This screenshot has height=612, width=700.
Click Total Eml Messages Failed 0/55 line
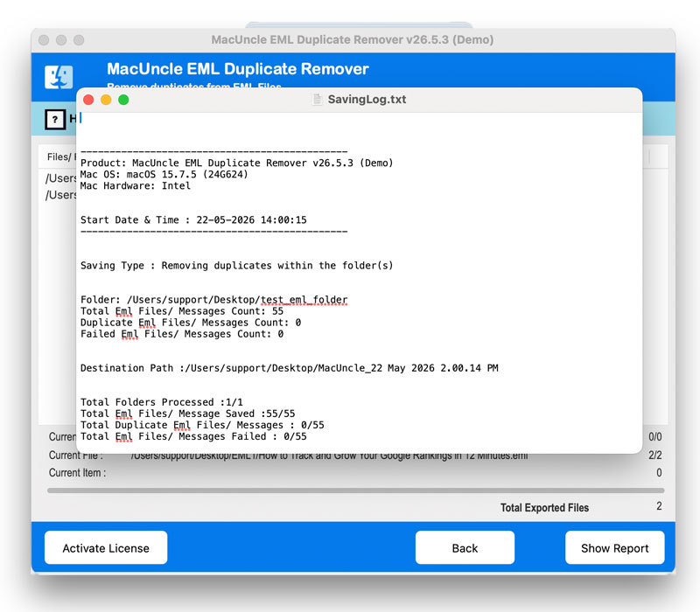193,436
